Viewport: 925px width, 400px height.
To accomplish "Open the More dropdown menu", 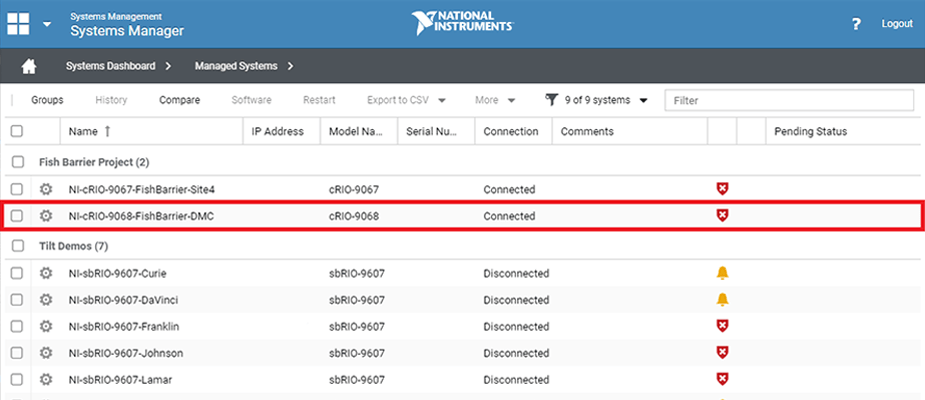I will coord(495,100).
